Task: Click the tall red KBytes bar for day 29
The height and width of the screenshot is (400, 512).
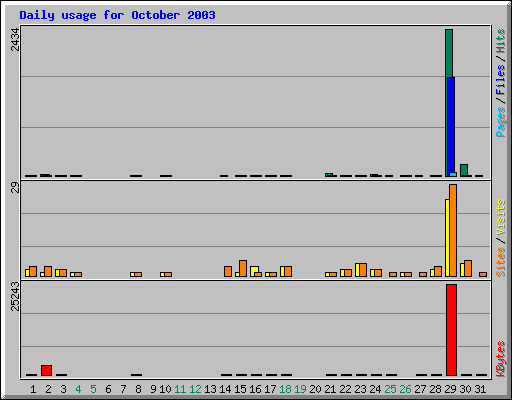Action: tap(451, 330)
